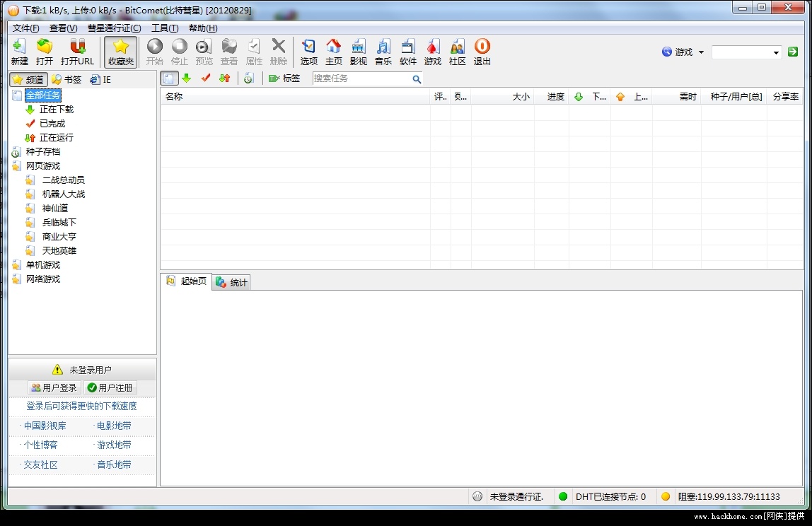Click the 标签 tags button
Viewport: 812px width, 526px height.
284,78
